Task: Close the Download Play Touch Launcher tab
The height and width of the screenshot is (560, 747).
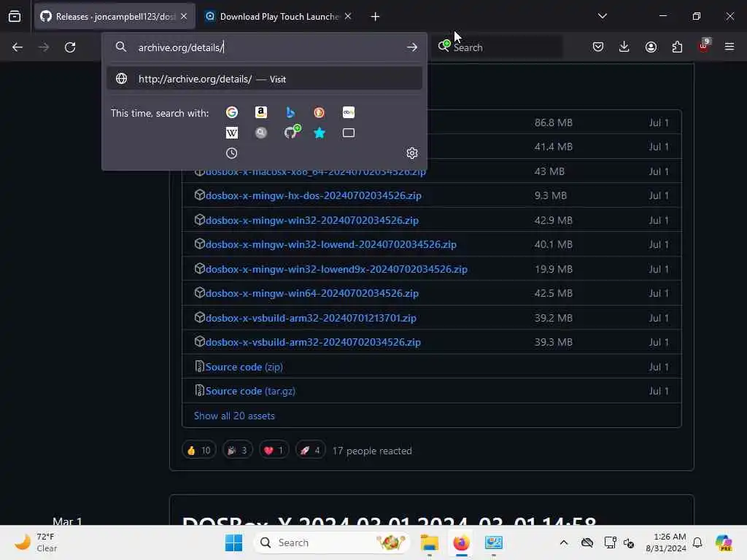Action: click(x=348, y=16)
